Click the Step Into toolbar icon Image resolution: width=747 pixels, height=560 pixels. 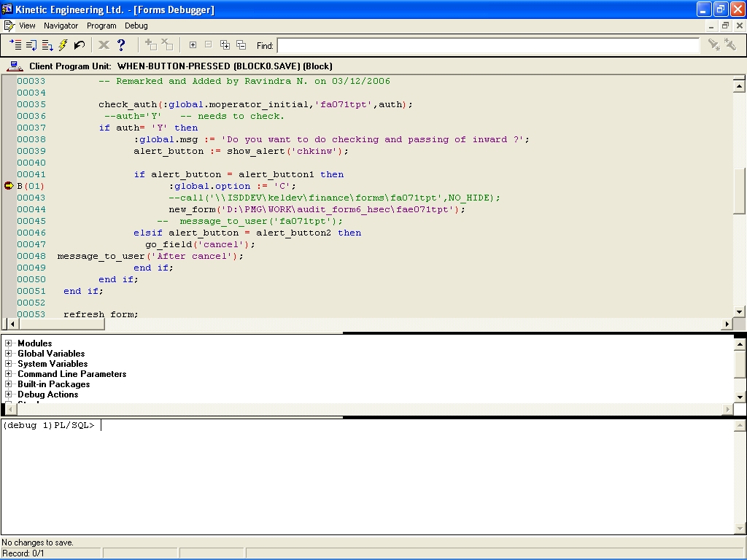tap(15, 45)
